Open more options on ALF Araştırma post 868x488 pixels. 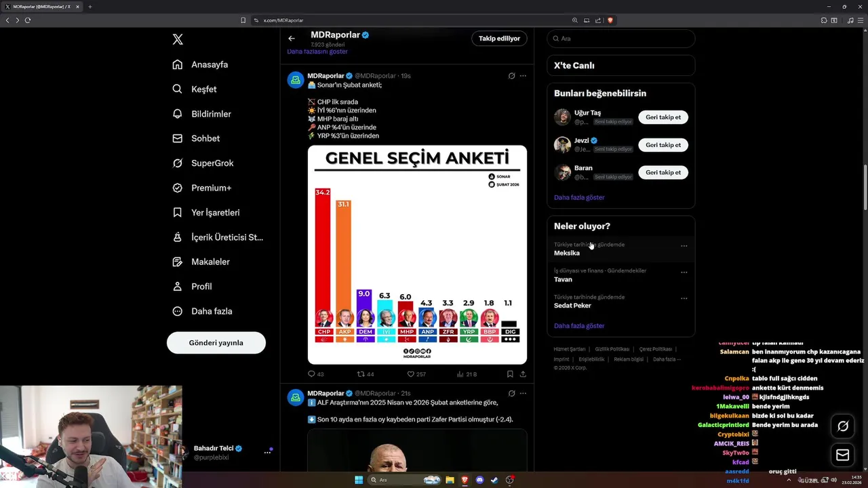tap(523, 393)
